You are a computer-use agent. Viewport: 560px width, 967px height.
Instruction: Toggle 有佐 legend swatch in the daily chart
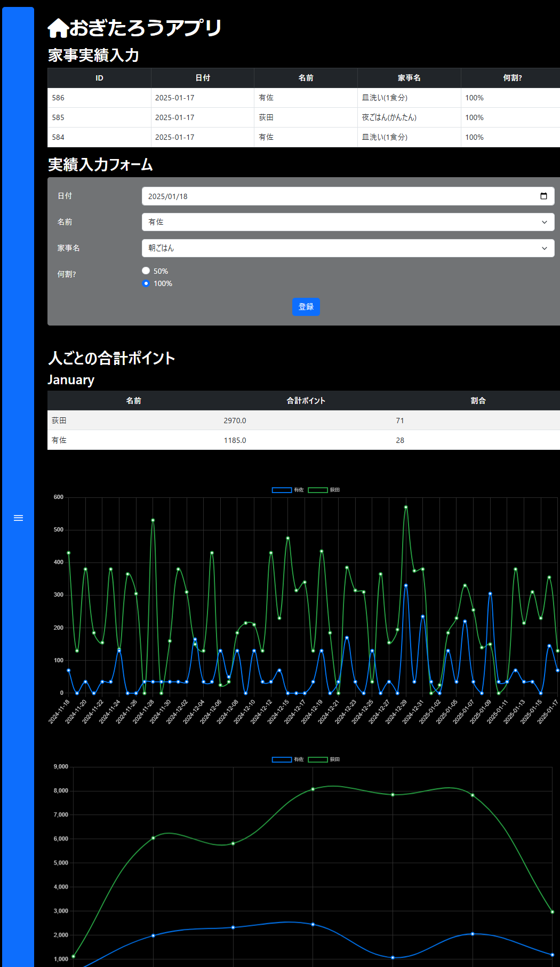pyautogui.click(x=282, y=490)
